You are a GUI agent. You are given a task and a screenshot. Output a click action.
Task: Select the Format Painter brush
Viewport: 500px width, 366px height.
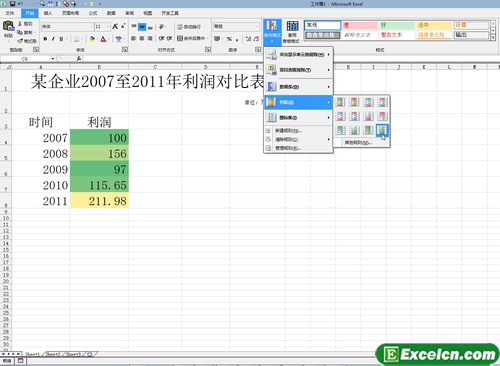click(x=20, y=41)
